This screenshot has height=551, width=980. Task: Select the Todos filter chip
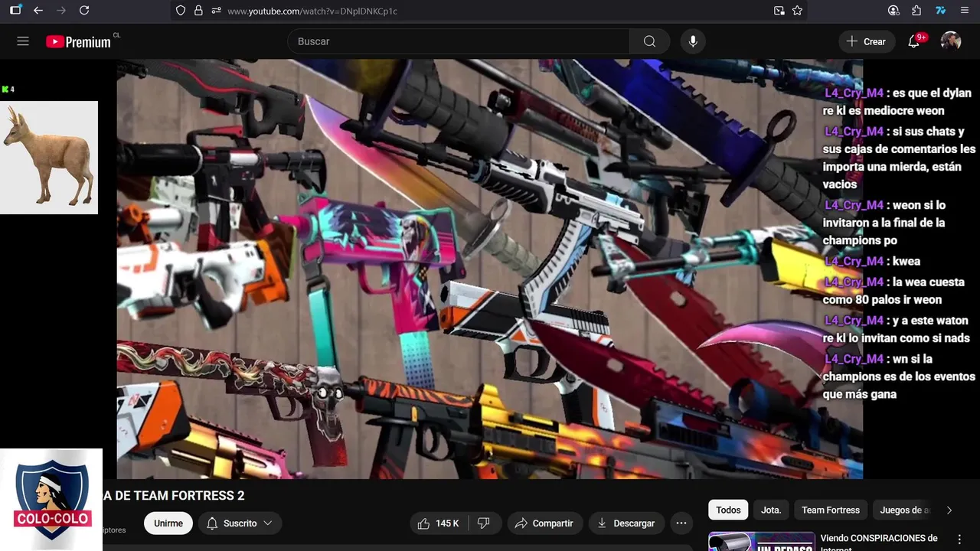point(728,510)
